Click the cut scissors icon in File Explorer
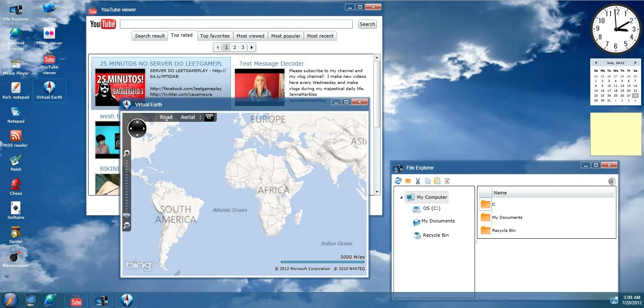 [418, 181]
